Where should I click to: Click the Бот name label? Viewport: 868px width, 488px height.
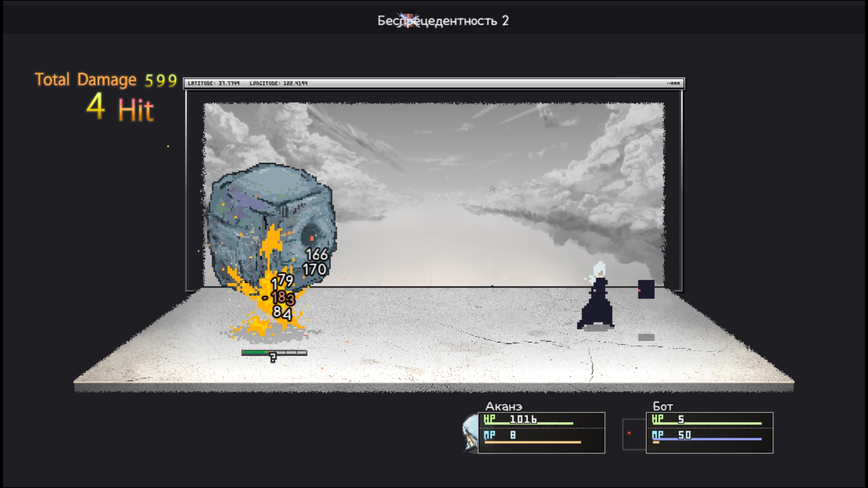click(x=663, y=406)
